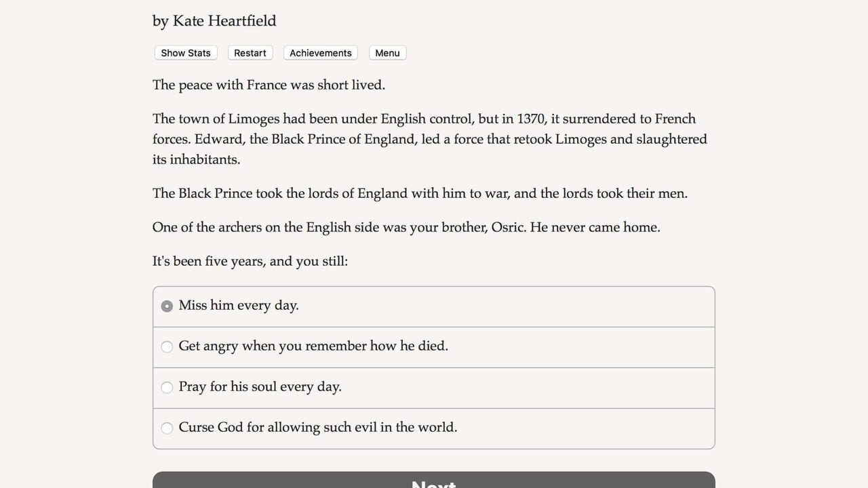Pick the "Curse God" radio circle
Image resolution: width=868 pixels, height=488 pixels.
pos(167,428)
